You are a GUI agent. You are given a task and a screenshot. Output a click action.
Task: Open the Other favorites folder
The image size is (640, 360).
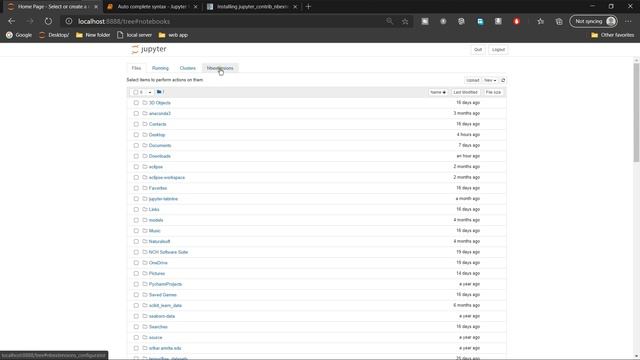613,35
